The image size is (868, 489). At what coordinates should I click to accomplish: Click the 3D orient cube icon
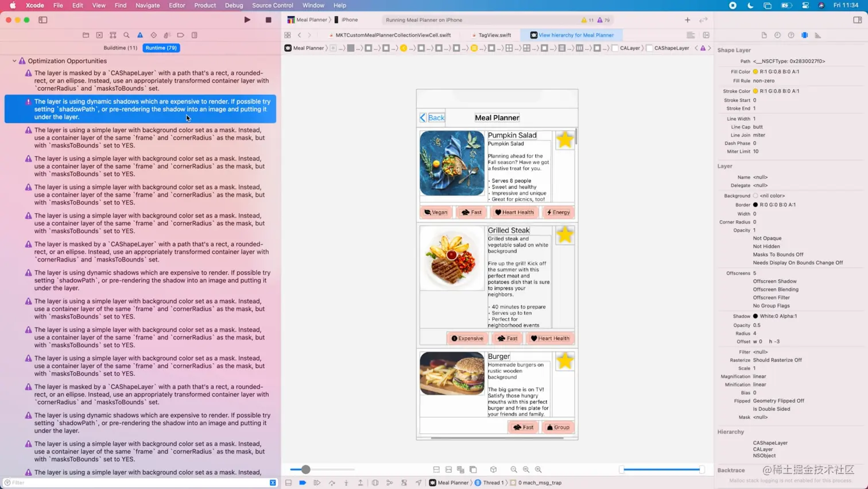click(493, 469)
